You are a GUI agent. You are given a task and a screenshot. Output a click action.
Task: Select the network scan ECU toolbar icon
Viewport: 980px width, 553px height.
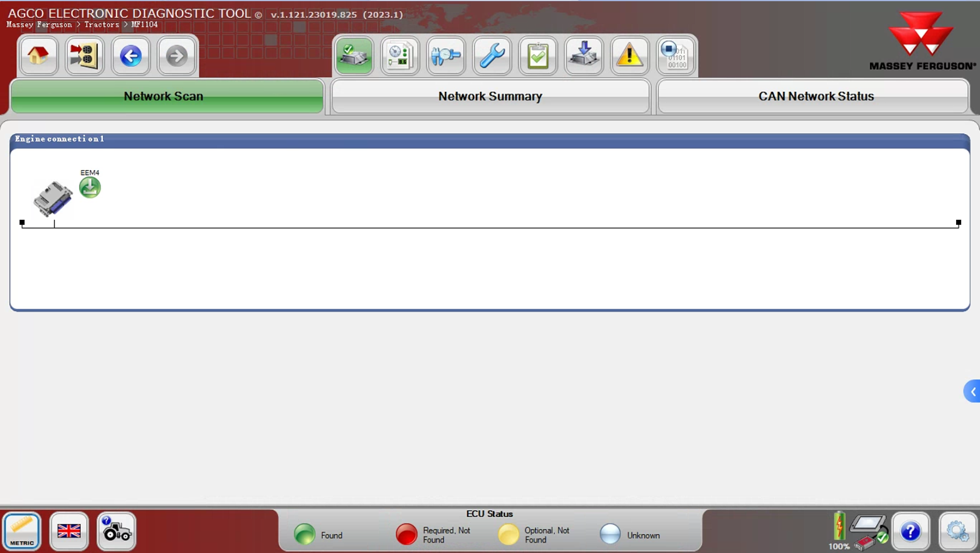coord(354,56)
